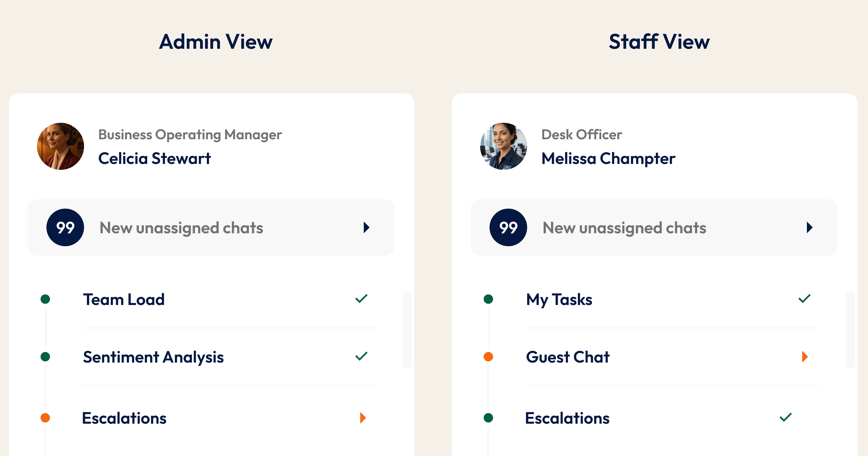Screen dimensions: 868x456
Task: Click the green dot beside Sentiment Analysis
Action: coord(45,357)
